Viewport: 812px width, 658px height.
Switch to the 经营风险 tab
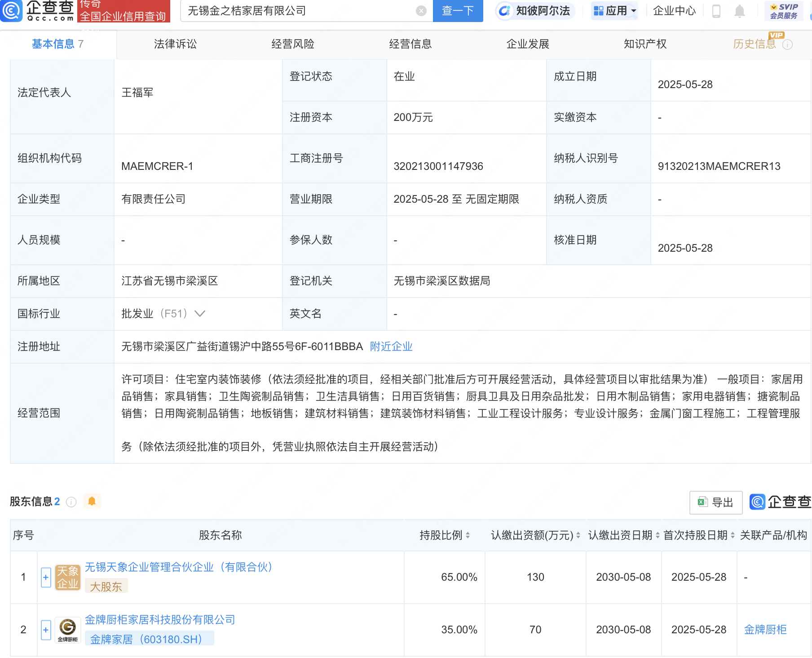click(x=293, y=44)
